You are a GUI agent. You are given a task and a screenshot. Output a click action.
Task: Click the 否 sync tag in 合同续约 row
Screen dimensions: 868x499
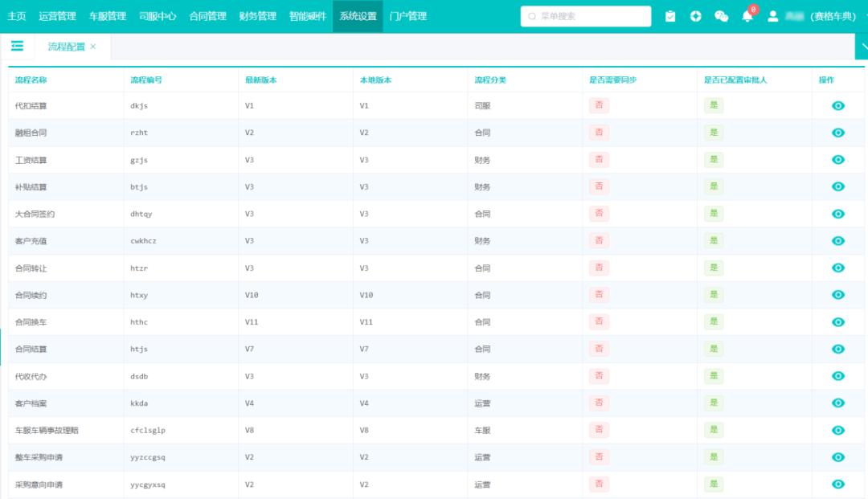599,295
